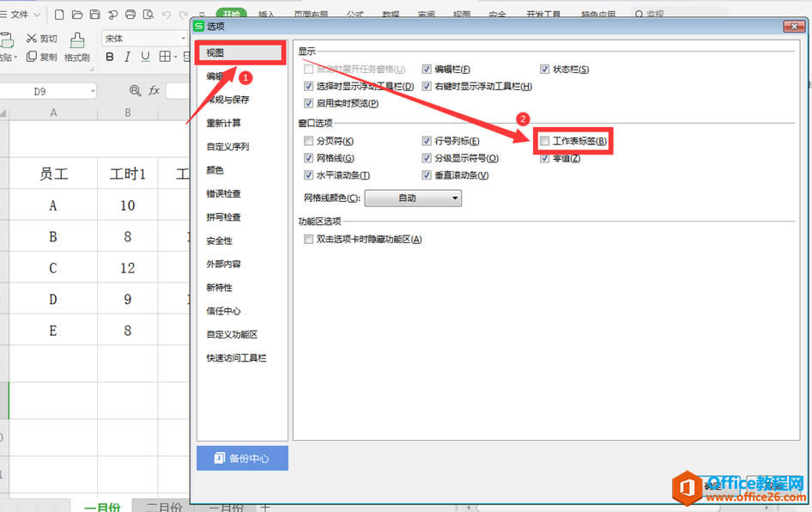Toggle 启用实时预览(P) checkbox
The image size is (812, 512).
click(309, 103)
